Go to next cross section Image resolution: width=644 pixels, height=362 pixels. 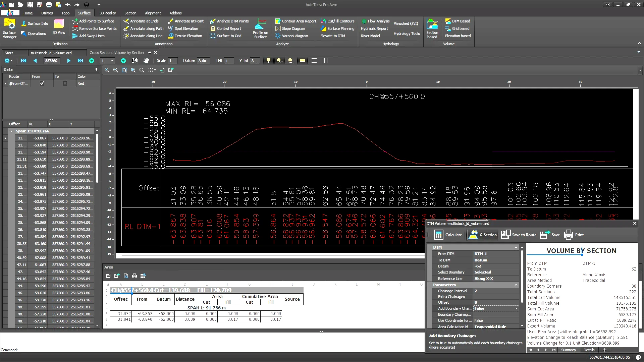[x=69, y=61]
